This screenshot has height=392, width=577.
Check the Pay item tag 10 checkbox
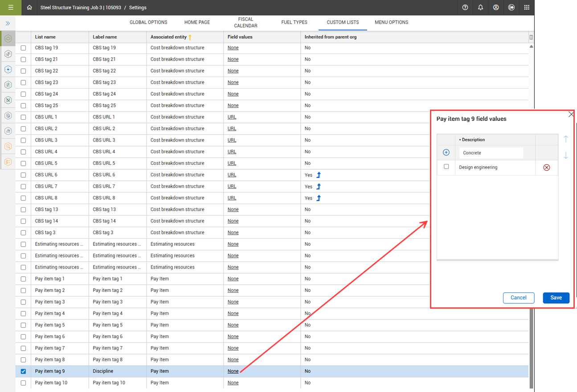click(23, 383)
